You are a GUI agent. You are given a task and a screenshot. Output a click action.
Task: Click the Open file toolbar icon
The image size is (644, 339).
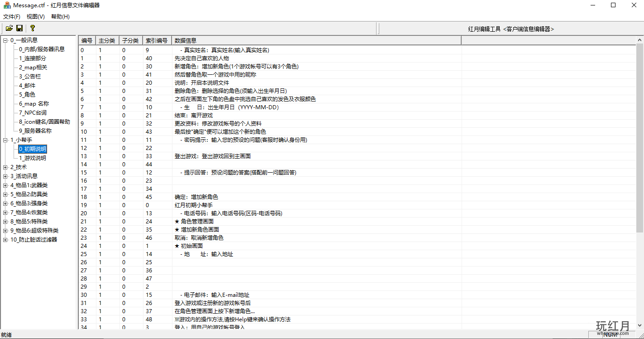point(9,28)
